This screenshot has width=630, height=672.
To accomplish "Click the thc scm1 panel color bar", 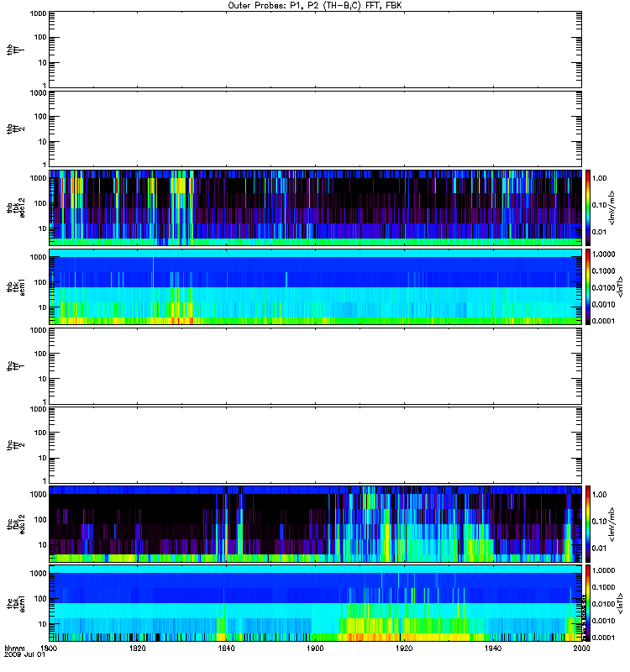I will [588, 603].
